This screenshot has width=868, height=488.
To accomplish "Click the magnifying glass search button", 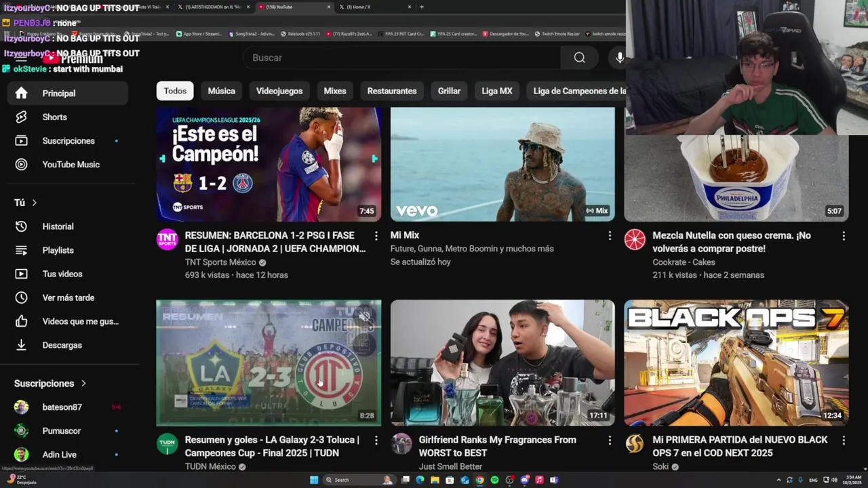I will [579, 58].
